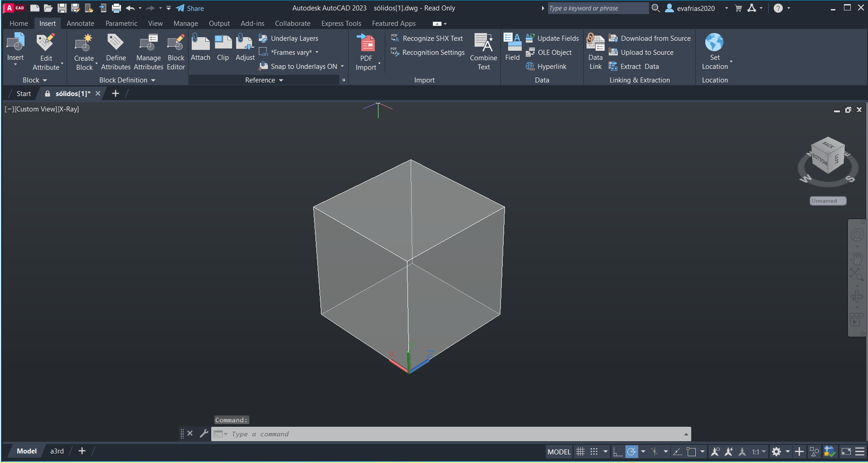Expand the Reference panel dropdown
868x463 pixels.
click(281, 80)
